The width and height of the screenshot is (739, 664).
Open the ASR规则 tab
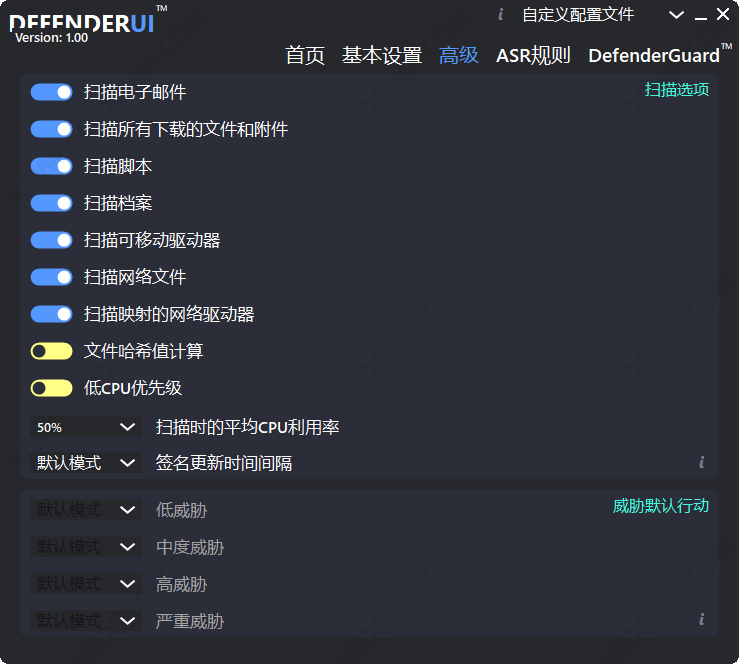533,56
